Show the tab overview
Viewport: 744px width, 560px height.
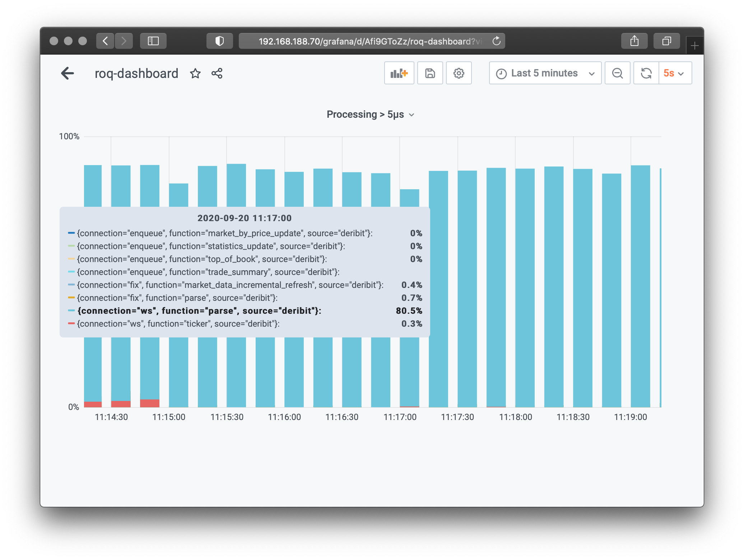[667, 41]
